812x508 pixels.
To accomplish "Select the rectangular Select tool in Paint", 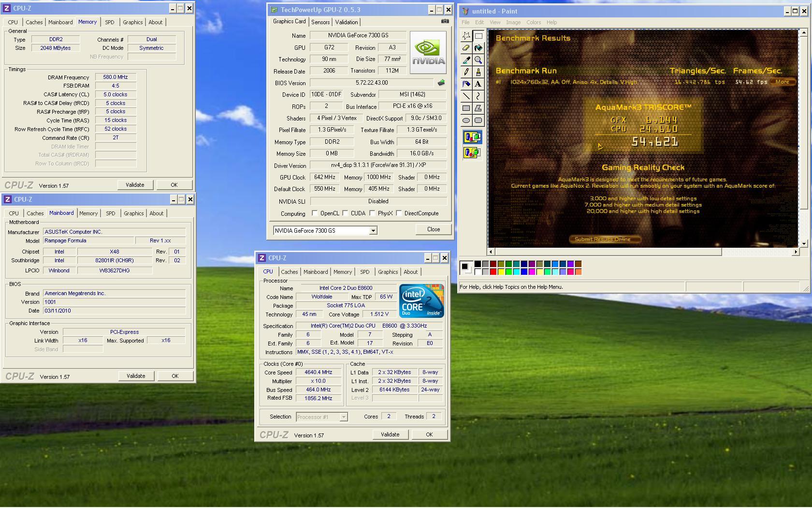I will (478, 36).
